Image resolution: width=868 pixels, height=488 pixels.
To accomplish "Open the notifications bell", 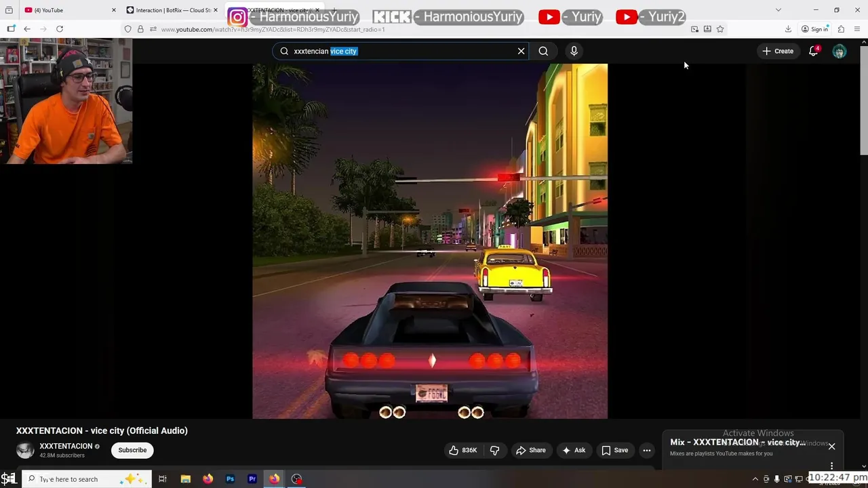I will click(x=814, y=51).
